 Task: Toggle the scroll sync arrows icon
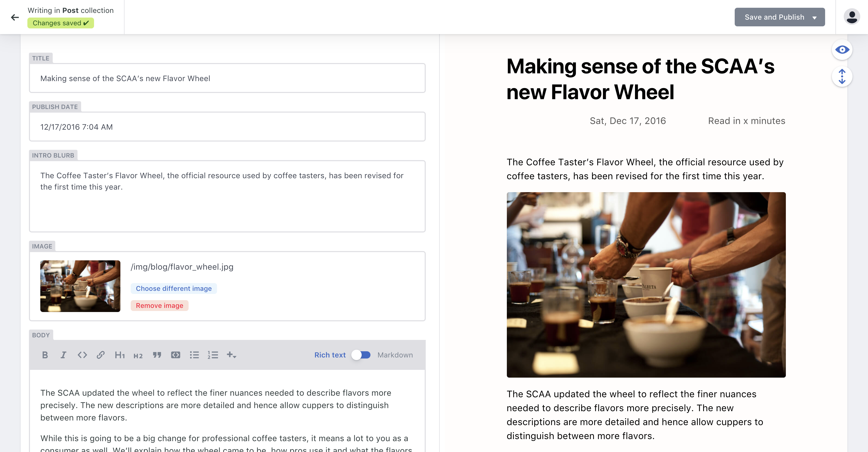point(842,77)
